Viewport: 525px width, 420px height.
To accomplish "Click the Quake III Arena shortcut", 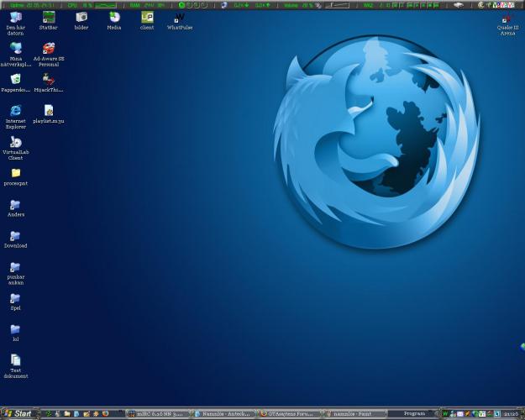I will (507, 18).
